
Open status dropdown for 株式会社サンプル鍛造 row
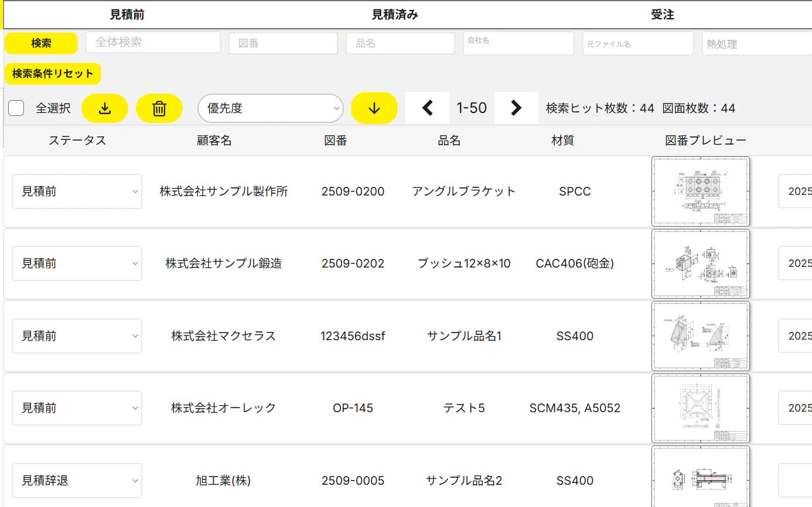pyautogui.click(x=77, y=263)
